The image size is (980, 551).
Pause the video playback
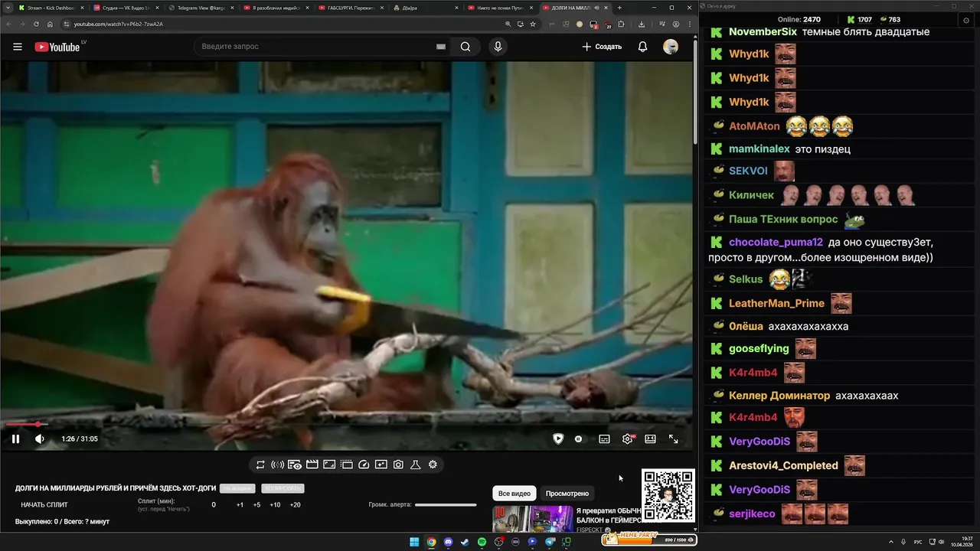[15, 439]
